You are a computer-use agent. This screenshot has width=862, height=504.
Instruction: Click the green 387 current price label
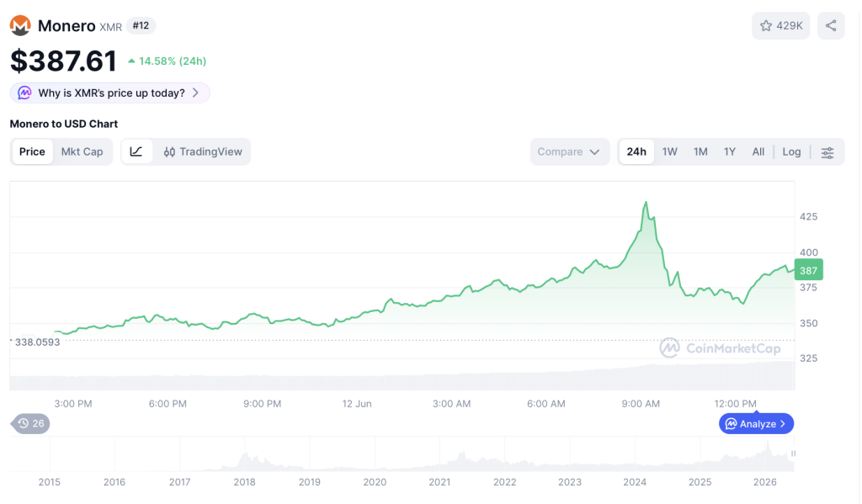[808, 270]
